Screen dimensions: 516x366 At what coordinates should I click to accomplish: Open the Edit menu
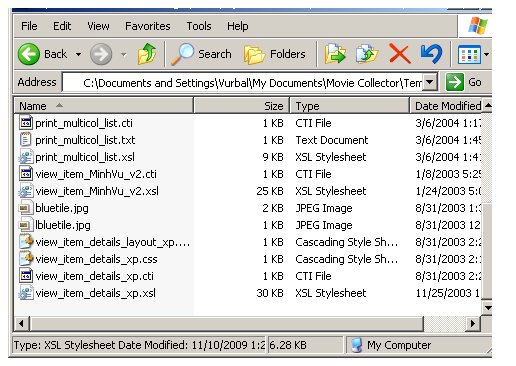(62, 26)
